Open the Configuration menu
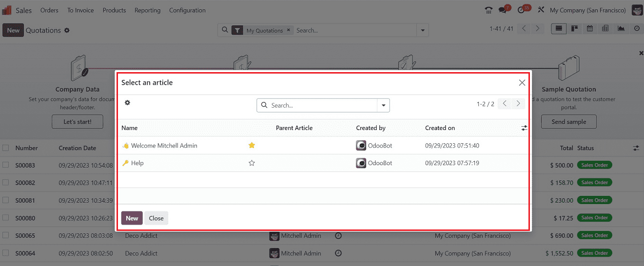This screenshot has height=266, width=644. (187, 10)
